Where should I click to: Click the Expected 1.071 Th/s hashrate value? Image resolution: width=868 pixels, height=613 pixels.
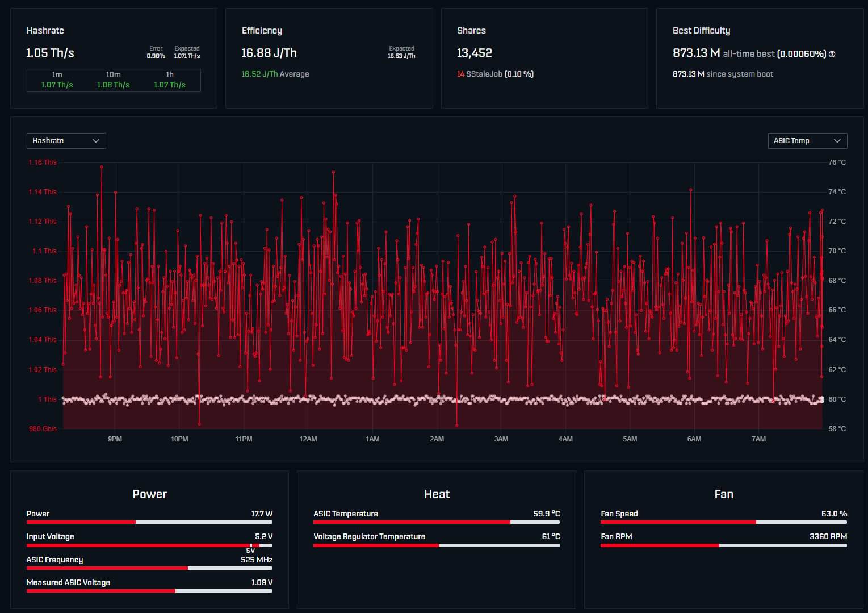coord(187,56)
